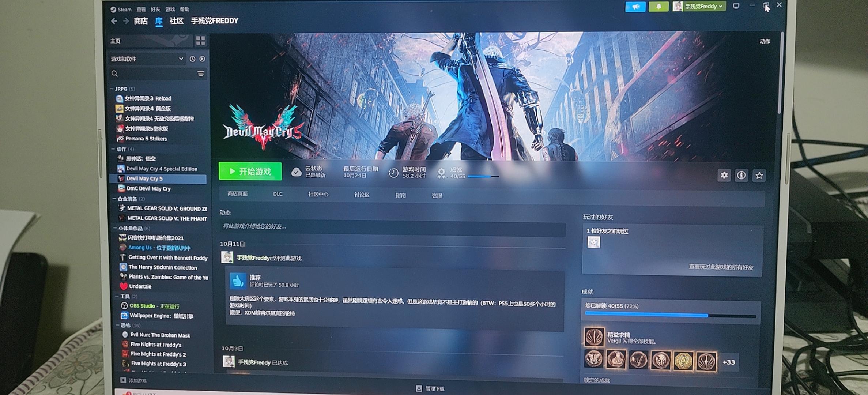Open the 讨论区 link
The width and height of the screenshot is (868, 395).
362,195
